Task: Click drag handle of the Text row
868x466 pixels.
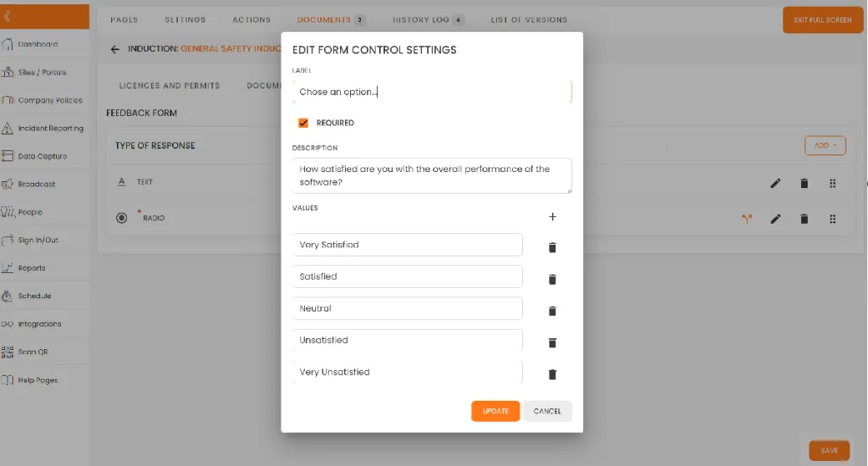Action: pos(832,183)
